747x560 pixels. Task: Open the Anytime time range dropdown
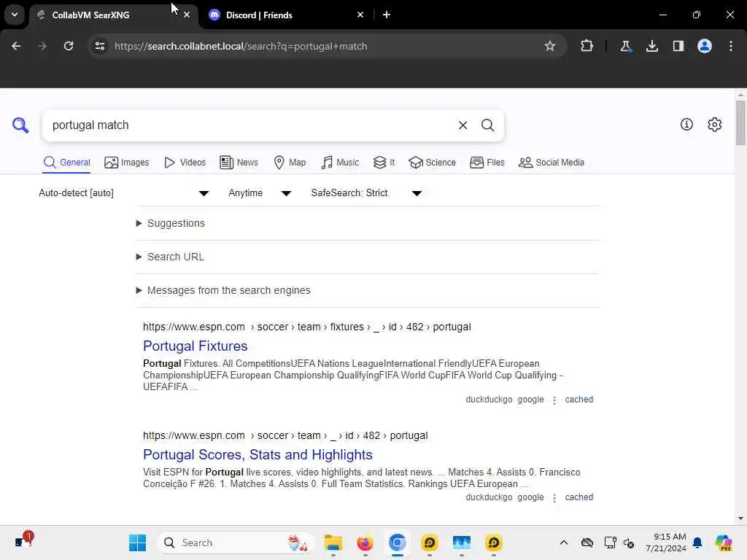260,192
